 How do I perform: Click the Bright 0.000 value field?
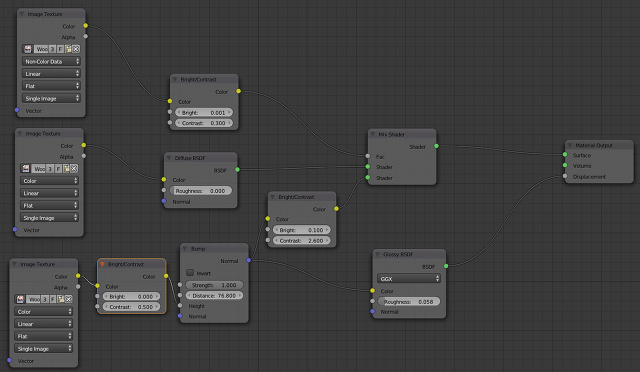tap(131, 296)
